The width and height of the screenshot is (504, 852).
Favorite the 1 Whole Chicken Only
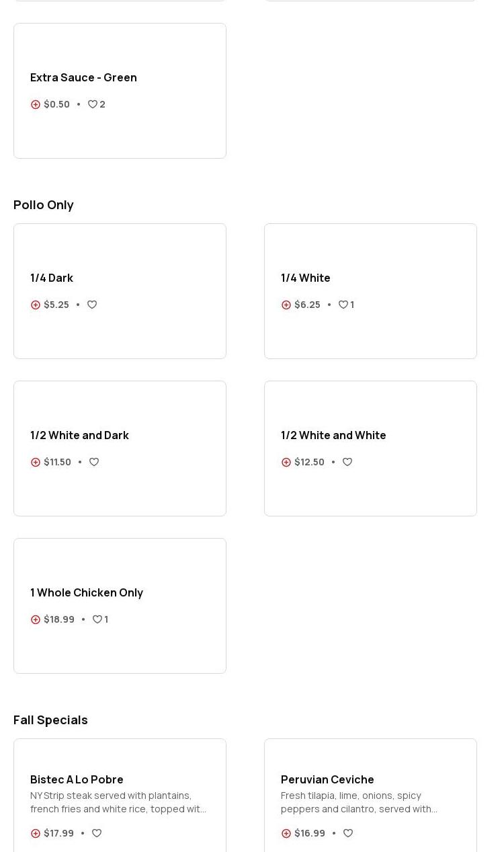[x=97, y=619]
